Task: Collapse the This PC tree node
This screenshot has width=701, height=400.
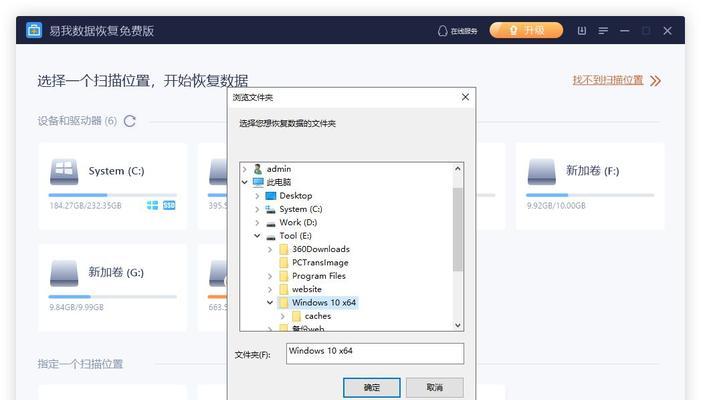Action: (245, 182)
